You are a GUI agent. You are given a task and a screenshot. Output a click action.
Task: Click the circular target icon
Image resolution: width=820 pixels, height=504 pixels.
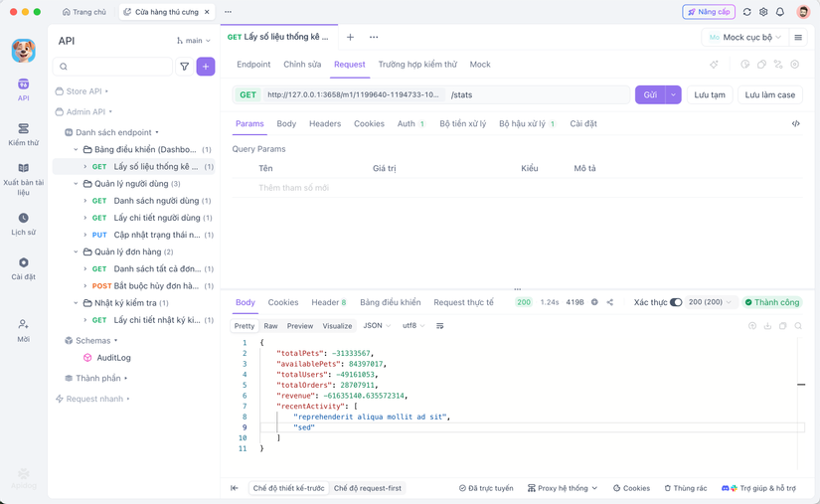[795, 65]
